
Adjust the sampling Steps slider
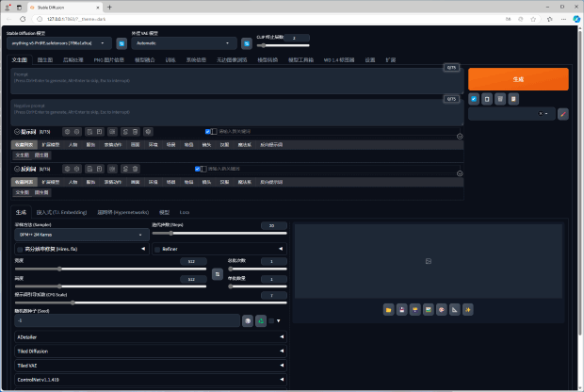pos(219,234)
